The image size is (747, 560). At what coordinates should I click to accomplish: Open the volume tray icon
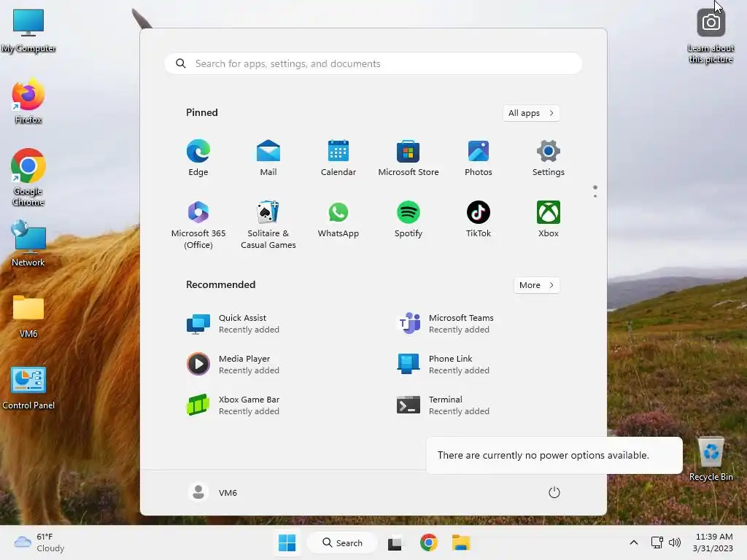(x=675, y=542)
